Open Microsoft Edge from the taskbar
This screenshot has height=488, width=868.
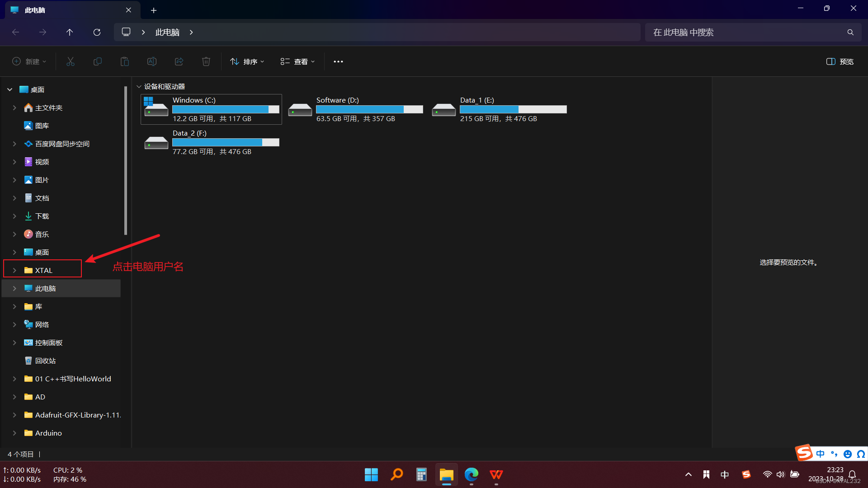[x=471, y=474]
